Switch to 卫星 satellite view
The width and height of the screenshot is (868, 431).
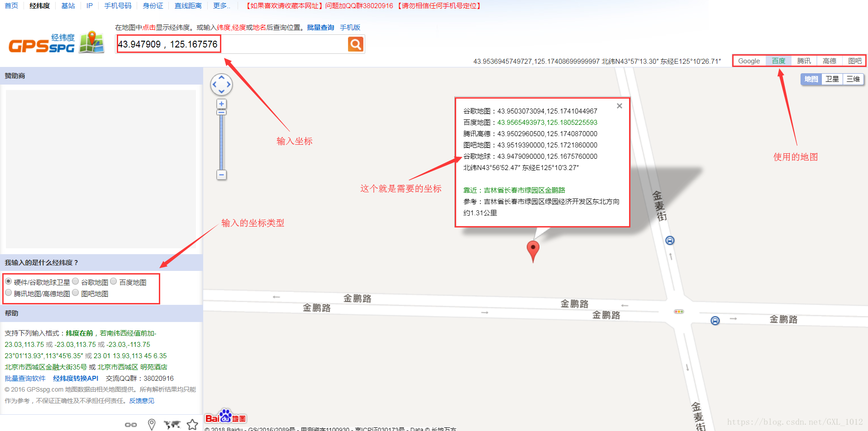tap(832, 79)
